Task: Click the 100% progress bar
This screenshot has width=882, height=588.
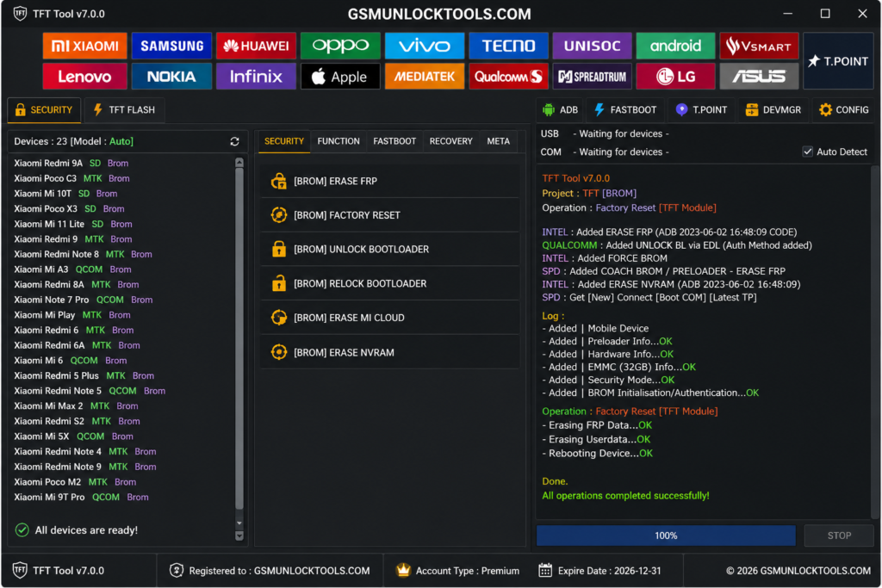Action: pyautogui.click(x=666, y=535)
